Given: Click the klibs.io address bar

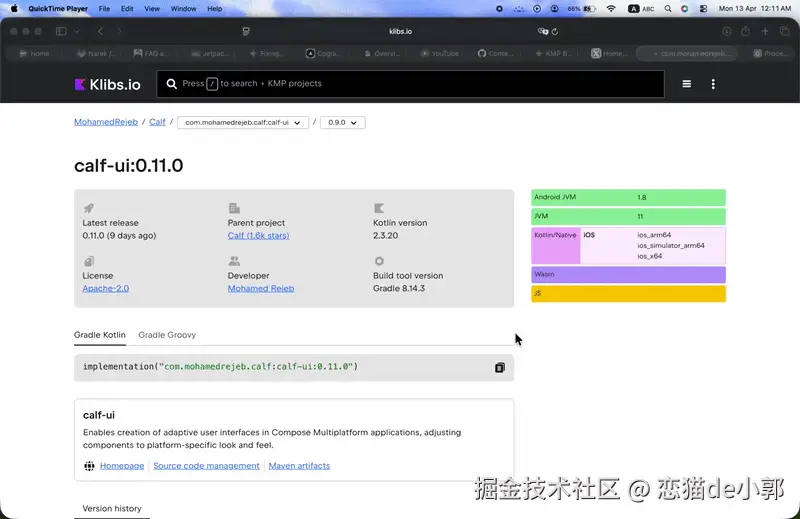Looking at the screenshot, I should tap(400, 32).
